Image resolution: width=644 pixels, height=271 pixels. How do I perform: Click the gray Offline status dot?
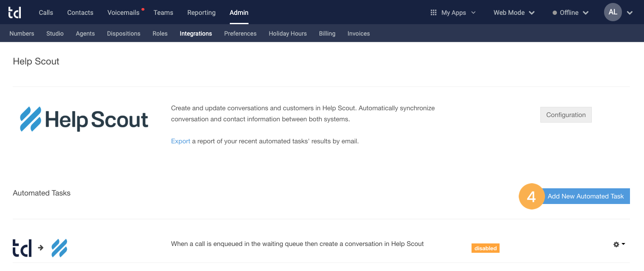pyautogui.click(x=554, y=13)
